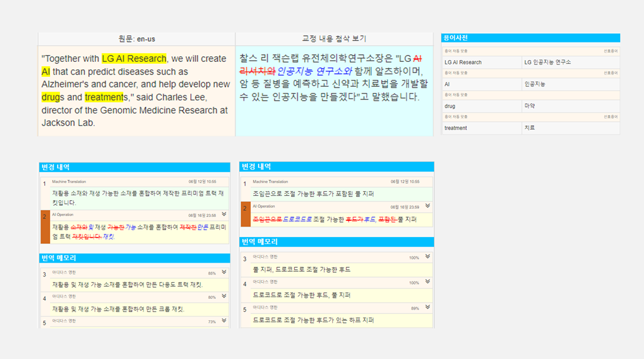Select orange number 2 marker in 풀 지퍼 history

click(x=245, y=208)
